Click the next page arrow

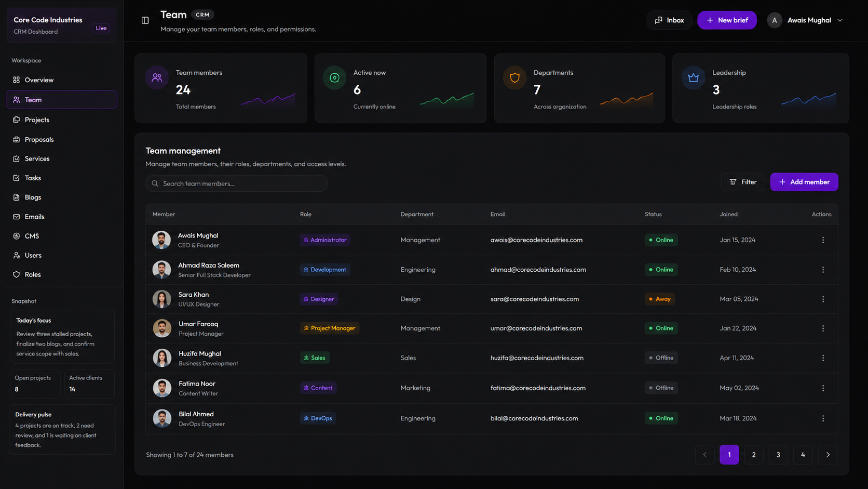(x=828, y=455)
